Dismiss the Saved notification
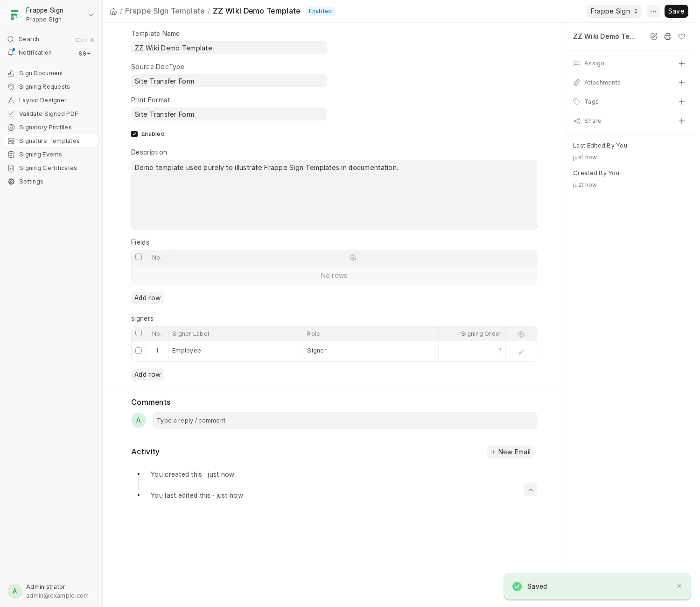 679,586
